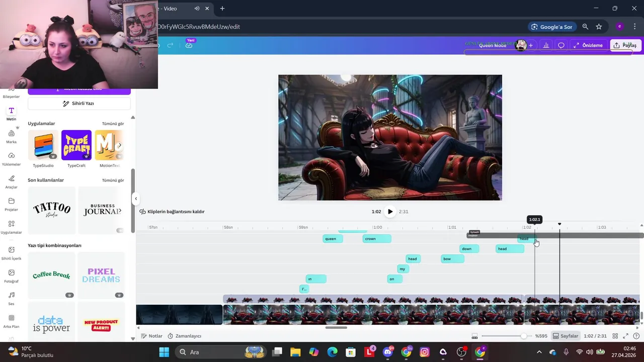644x362 pixels.
Task: Show hidden system tray icons
Action: tap(539, 352)
